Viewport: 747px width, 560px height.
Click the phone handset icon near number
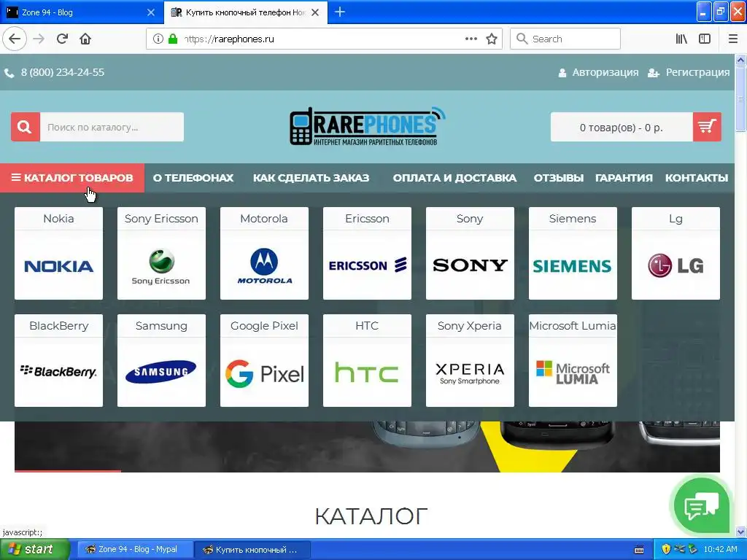(9, 73)
